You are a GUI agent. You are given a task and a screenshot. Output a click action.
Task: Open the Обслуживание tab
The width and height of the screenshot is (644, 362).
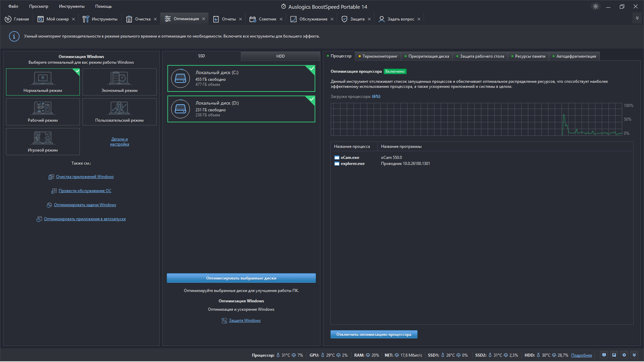pyautogui.click(x=309, y=19)
